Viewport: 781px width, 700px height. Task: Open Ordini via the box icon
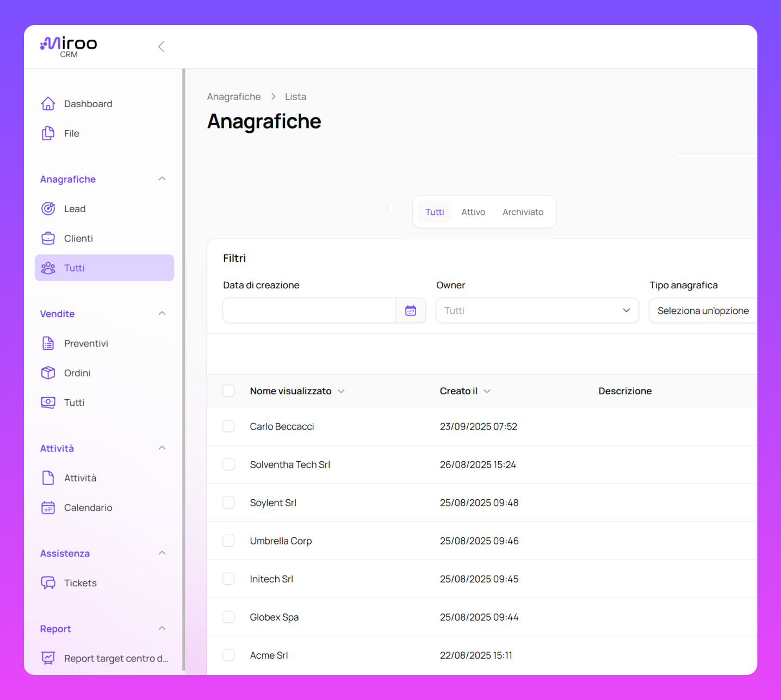(48, 373)
